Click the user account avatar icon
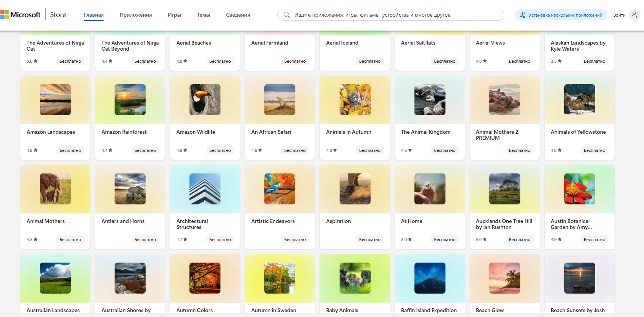The width and height of the screenshot is (644, 317). point(635,15)
